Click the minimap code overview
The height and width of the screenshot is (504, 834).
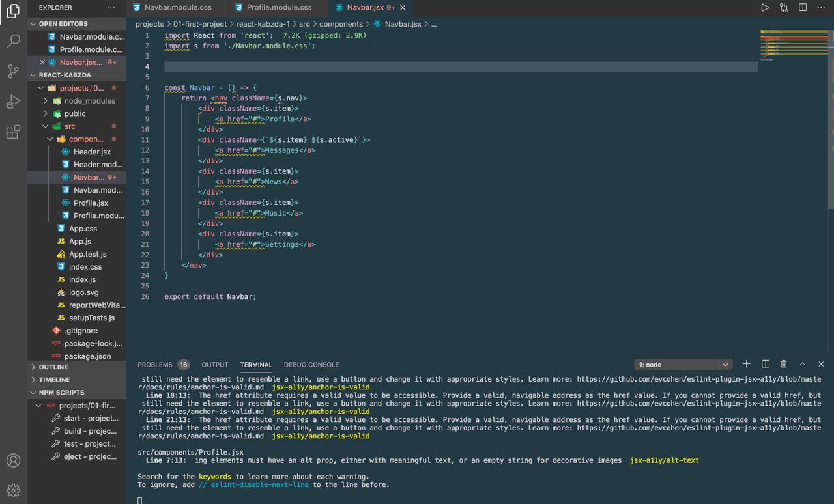[x=794, y=46]
